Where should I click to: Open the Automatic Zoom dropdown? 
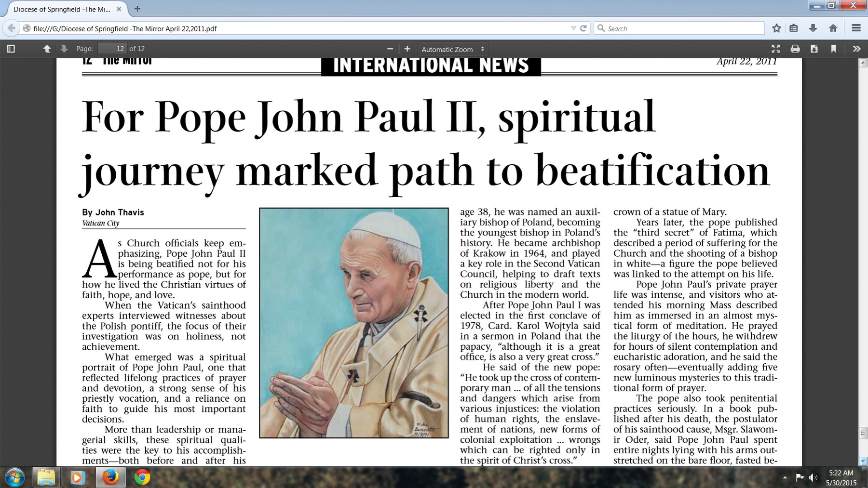click(453, 49)
